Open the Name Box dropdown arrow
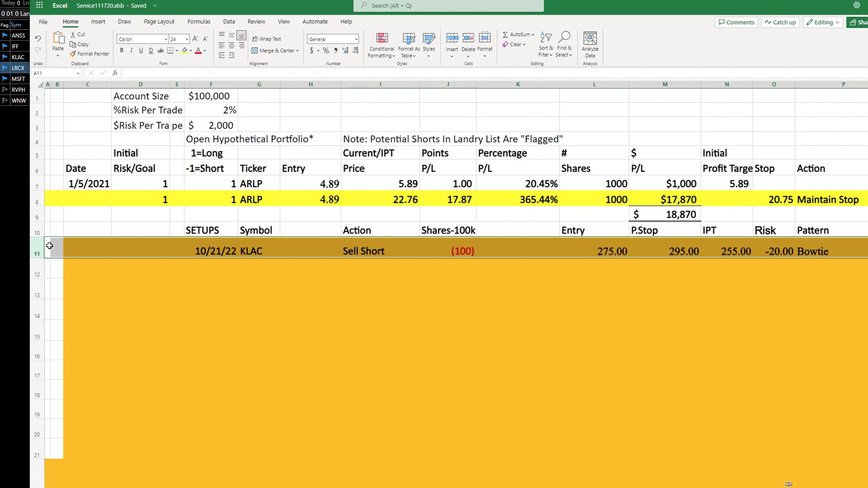The width and height of the screenshot is (868, 488). click(x=78, y=73)
